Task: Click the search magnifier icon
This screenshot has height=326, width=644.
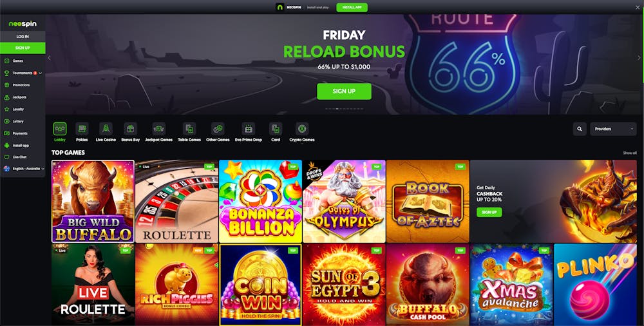Action: [x=580, y=129]
